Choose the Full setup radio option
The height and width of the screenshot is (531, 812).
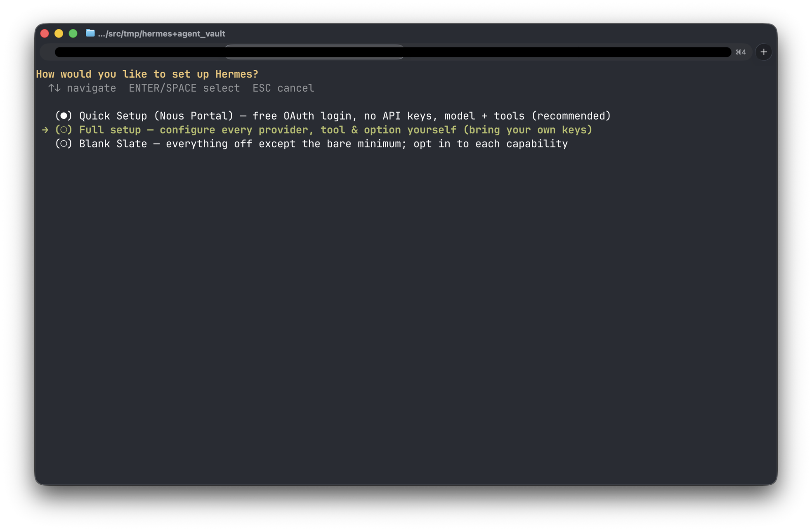[x=64, y=130]
